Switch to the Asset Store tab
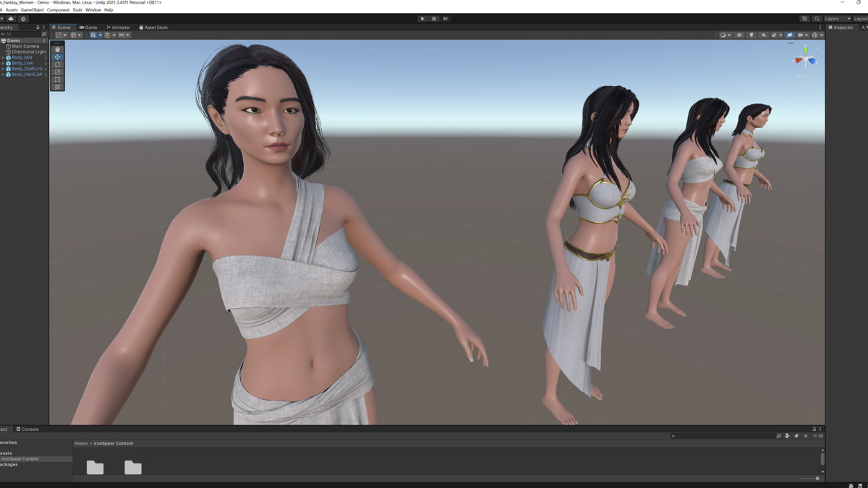868x488 pixels. (153, 27)
